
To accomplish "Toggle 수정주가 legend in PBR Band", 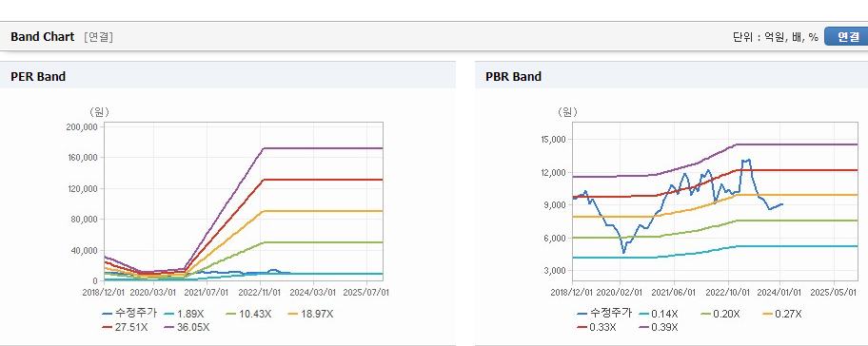I will (x=605, y=314).
